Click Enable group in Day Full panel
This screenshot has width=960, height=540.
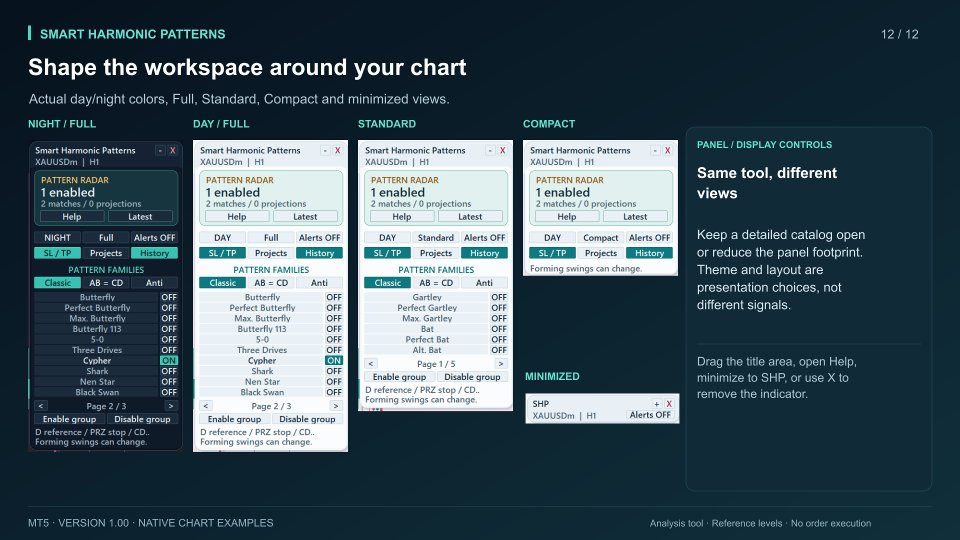[x=234, y=419]
